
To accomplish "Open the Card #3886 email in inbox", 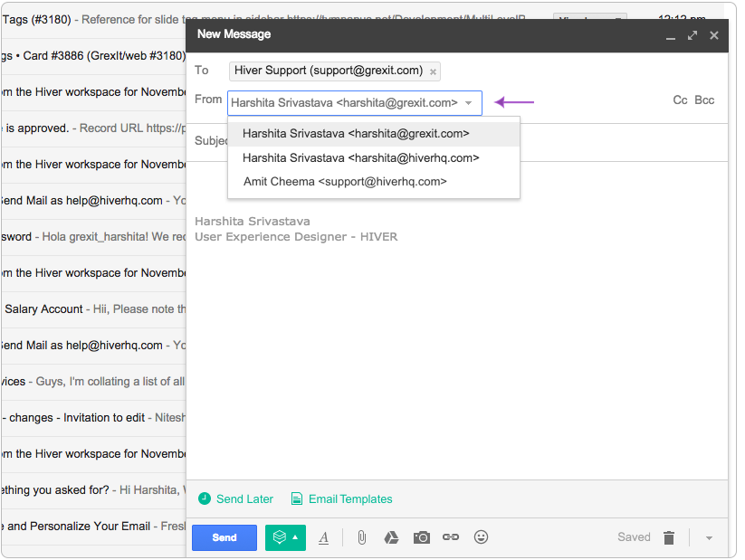I will coord(93,55).
